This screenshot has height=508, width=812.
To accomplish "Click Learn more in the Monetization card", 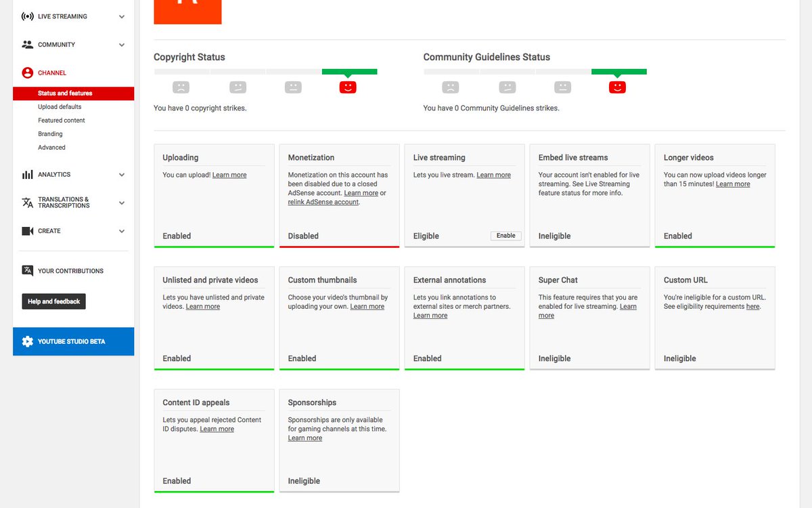I will (x=361, y=193).
